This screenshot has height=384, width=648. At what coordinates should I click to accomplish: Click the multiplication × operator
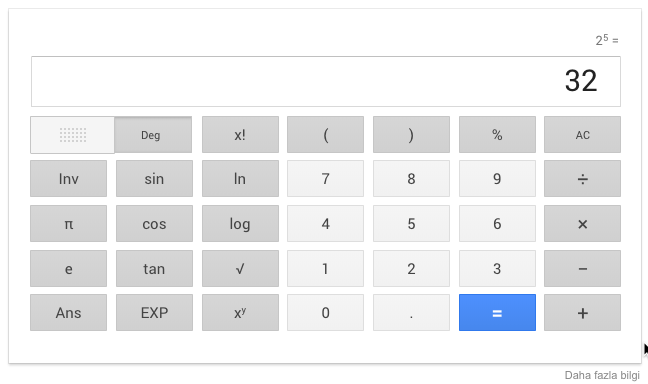click(582, 224)
